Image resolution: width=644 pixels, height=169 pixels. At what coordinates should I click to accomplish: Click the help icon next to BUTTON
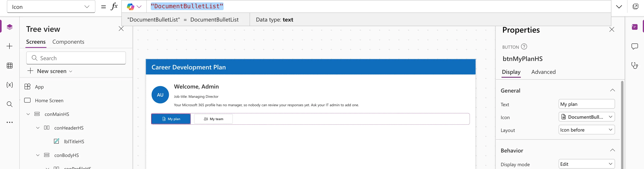tap(524, 47)
